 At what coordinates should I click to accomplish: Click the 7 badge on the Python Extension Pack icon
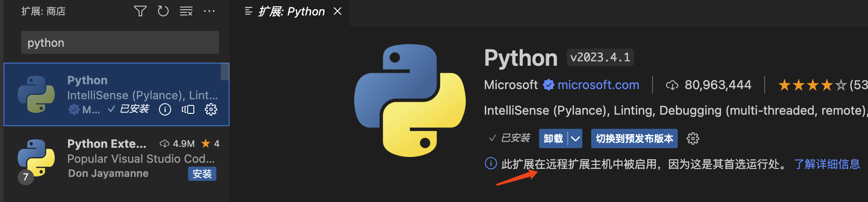(x=26, y=177)
